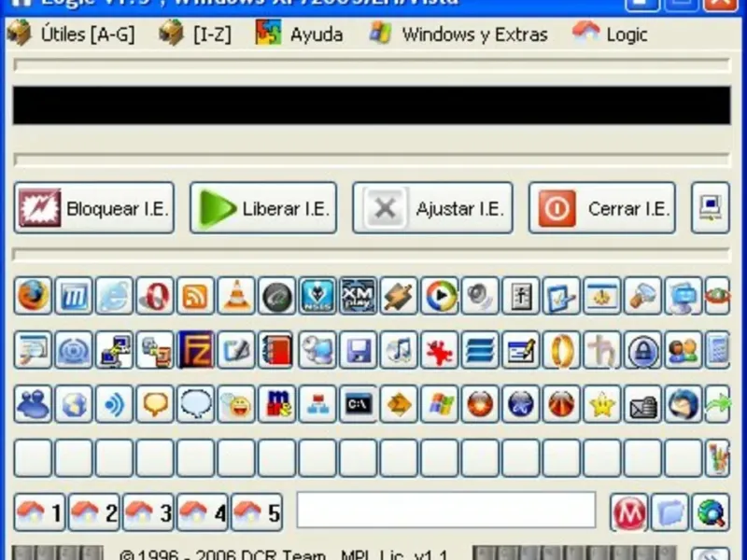The height and width of the screenshot is (560, 747).
Task: Focus the white text field beside button 5
Action: tap(446, 510)
